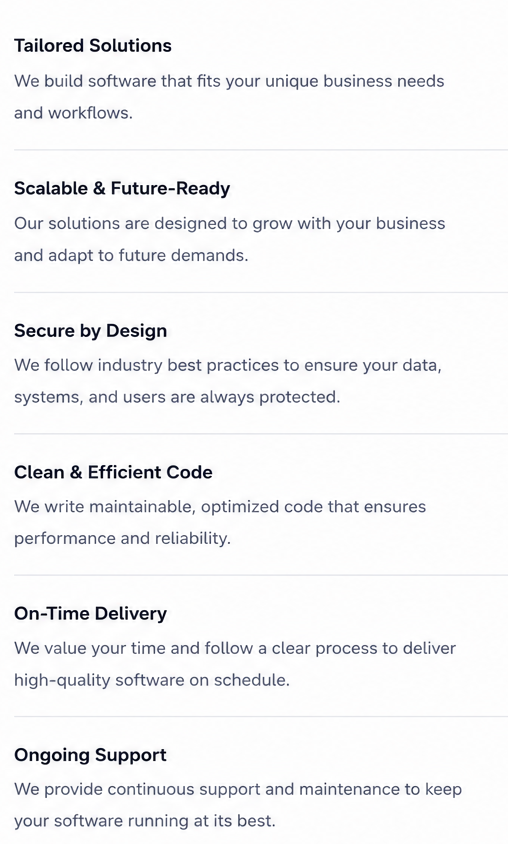Click the phrase 'and workflows.'
Image resolution: width=508 pixels, height=844 pixels.
tap(73, 113)
